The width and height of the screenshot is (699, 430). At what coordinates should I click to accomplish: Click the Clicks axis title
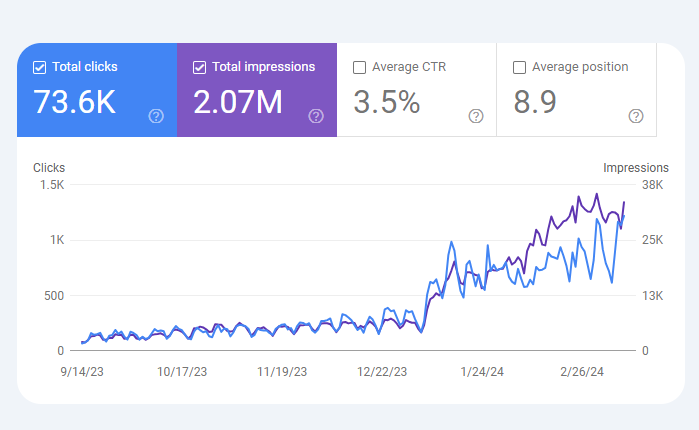point(49,168)
